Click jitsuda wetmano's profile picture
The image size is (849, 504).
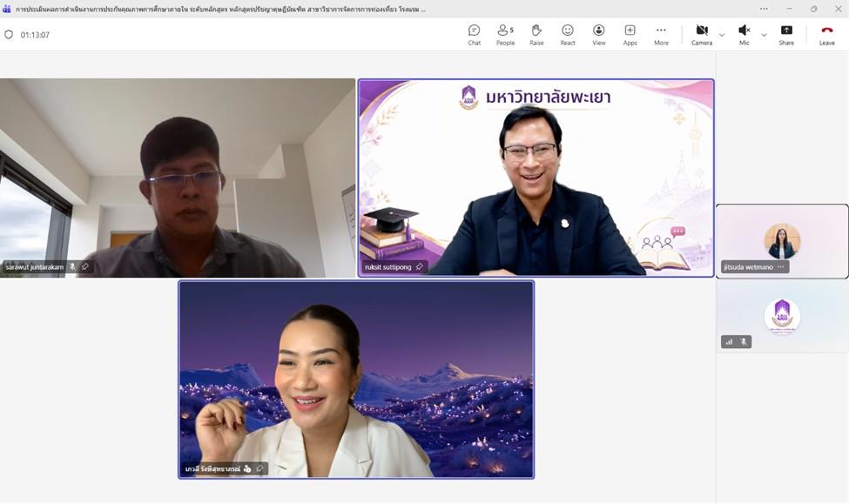[x=782, y=241]
